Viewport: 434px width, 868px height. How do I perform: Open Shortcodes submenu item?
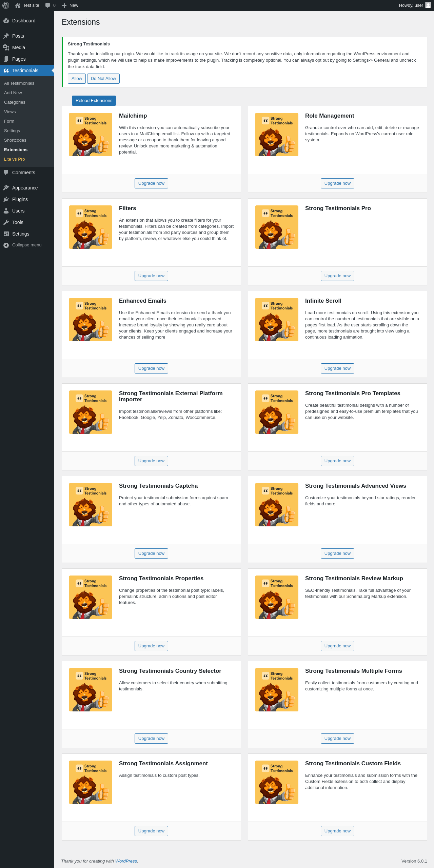click(15, 140)
